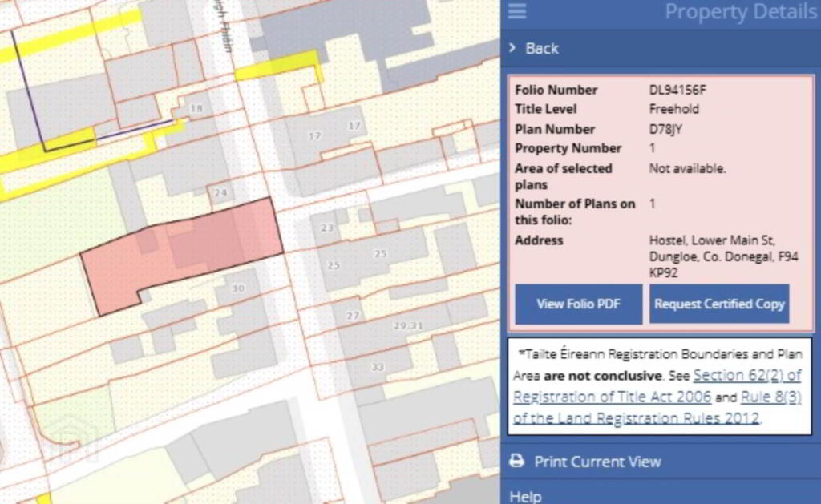Select building labelled 27 on map
821x504 pixels.
pos(353,316)
